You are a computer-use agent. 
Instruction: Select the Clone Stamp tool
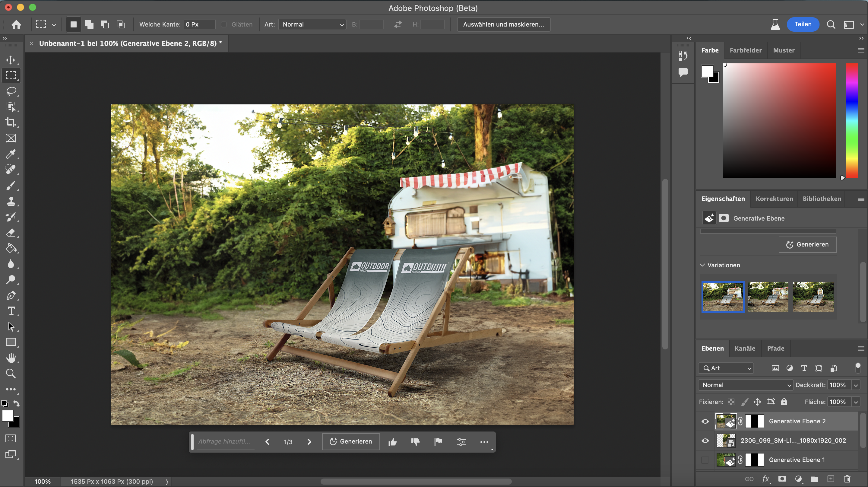click(x=11, y=201)
